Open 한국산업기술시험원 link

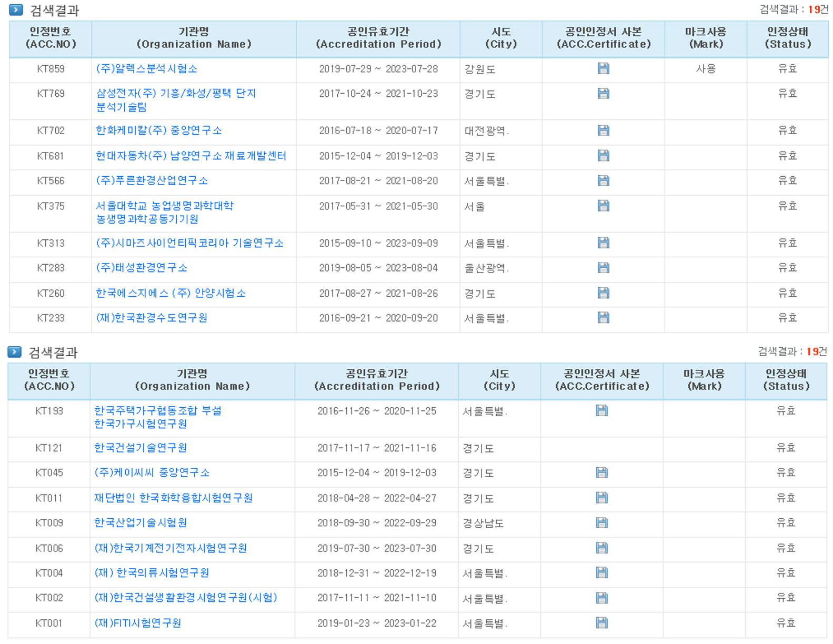140,522
